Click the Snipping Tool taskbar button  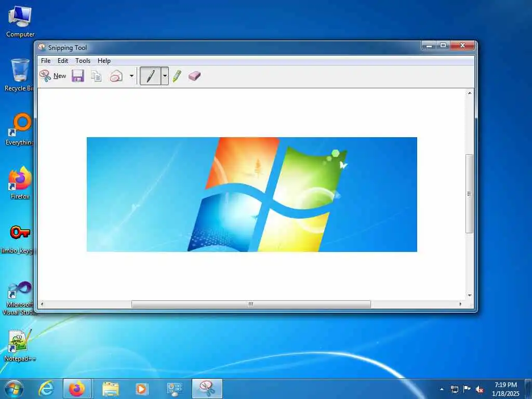[207, 389]
